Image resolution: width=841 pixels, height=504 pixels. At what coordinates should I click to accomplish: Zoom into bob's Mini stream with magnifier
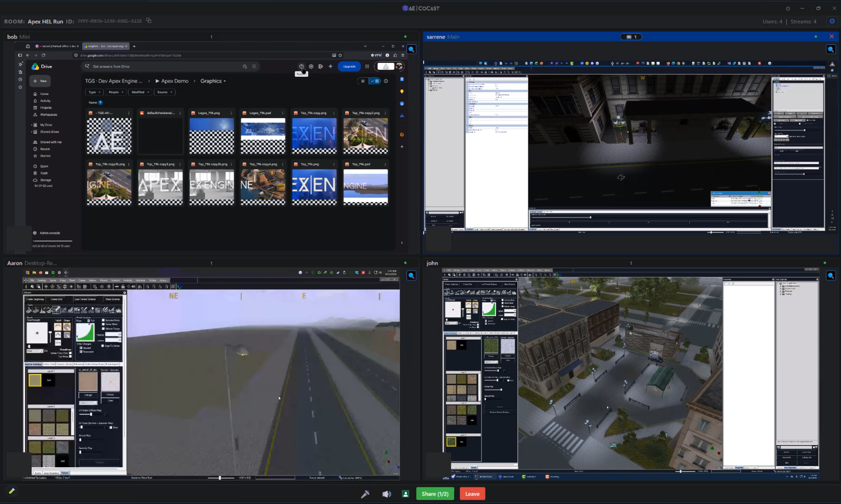(411, 49)
